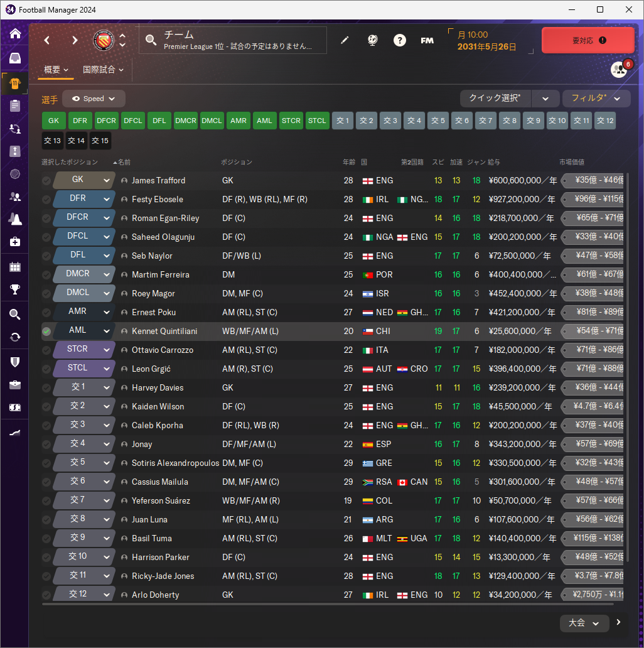Screen dimensions: 644x648
Task: Open the 大会 dropdown at bottom right
Action: click(584, 624)
